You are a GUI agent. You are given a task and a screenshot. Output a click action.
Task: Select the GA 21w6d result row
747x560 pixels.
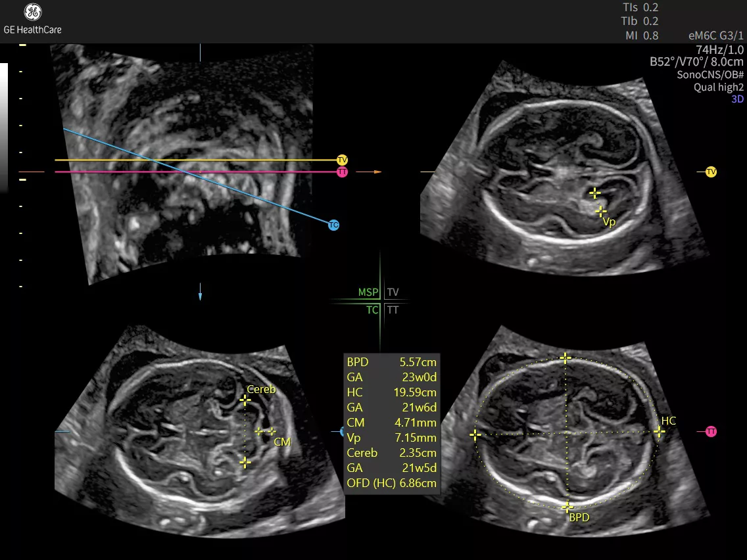392,408
